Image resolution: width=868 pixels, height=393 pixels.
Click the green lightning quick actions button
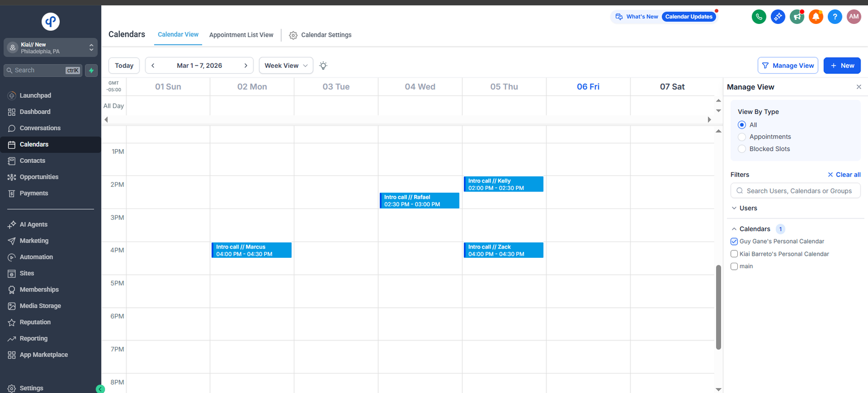coord(91,71)
